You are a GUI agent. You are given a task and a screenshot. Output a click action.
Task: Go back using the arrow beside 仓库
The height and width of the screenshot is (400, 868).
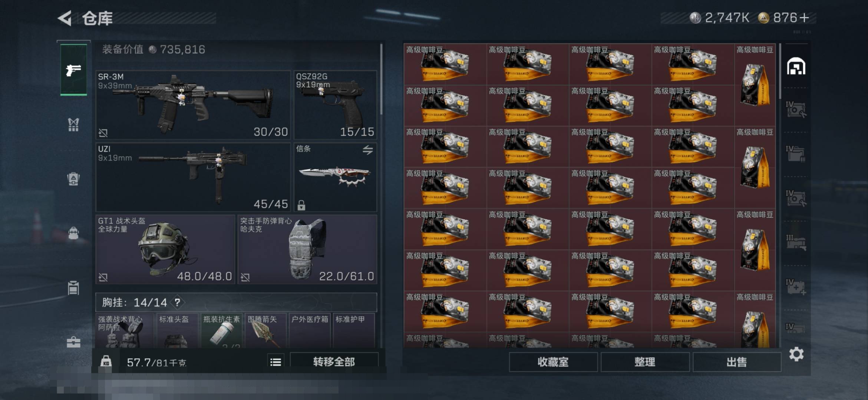click(65, 18)
